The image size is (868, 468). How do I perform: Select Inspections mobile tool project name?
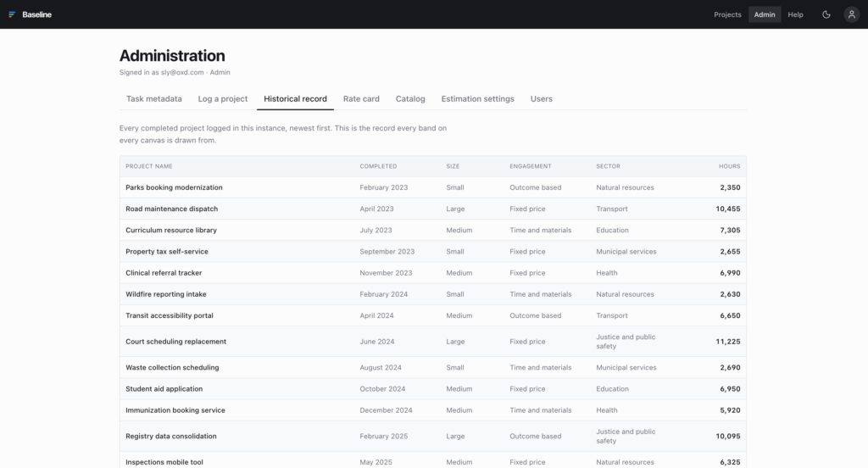[164, 462]
